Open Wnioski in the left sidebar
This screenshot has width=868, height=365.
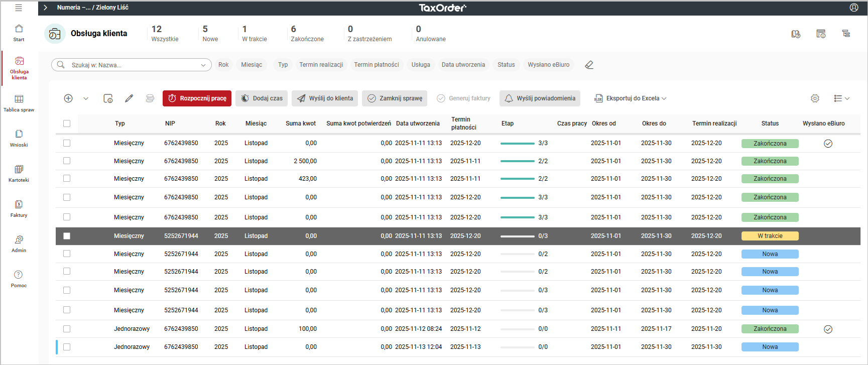pyautogui.click(x=19, y=138)
